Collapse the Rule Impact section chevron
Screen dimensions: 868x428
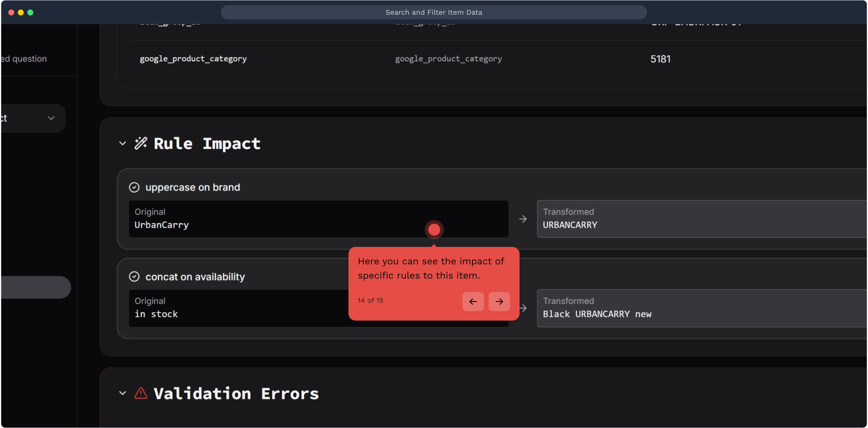tap(122, 143)
